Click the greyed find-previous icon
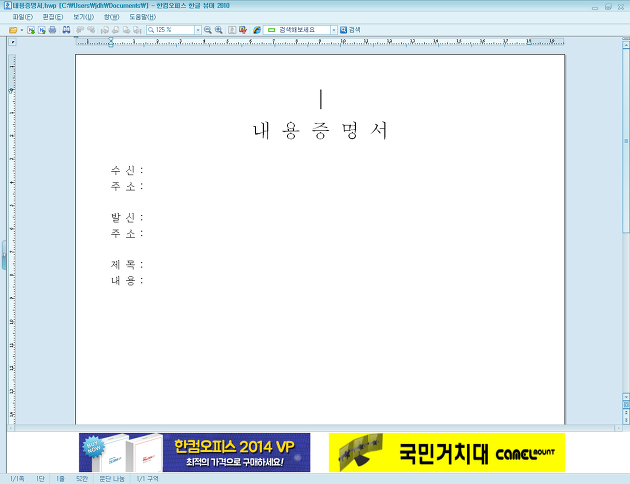 coord(91,30)
